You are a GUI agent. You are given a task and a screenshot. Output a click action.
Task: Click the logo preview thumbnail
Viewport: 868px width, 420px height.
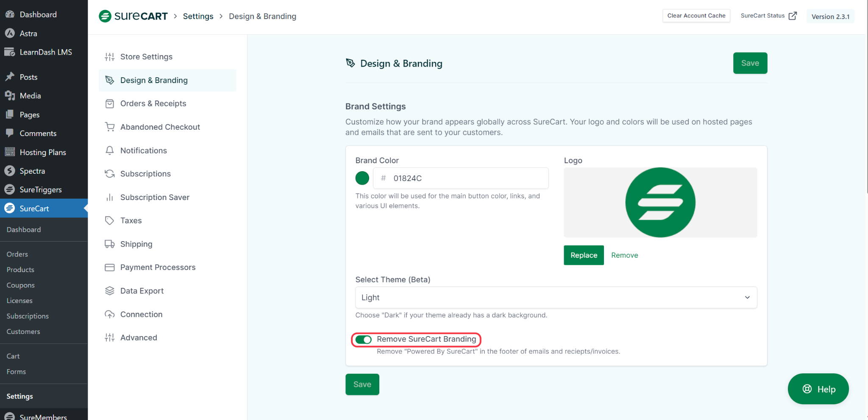tap(660, 203)
